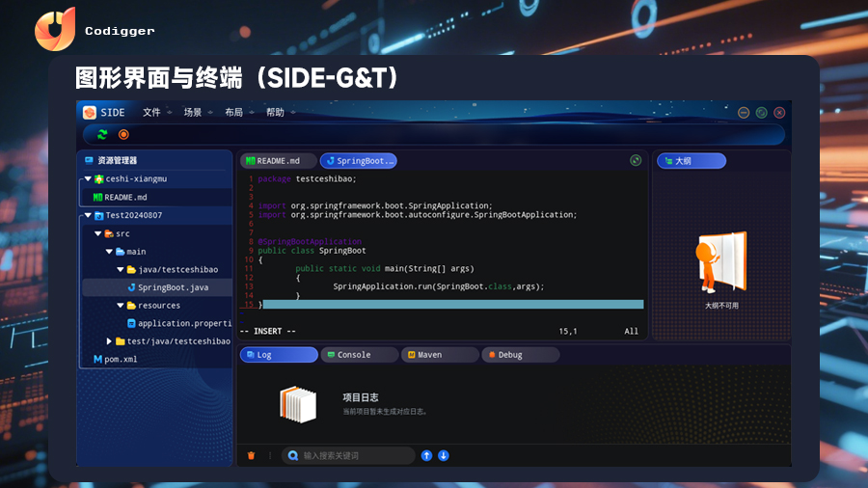The width and height of the screenshot is (868, 488).
Task: Select the 大纲 outline tab
Action: point(692,161)
